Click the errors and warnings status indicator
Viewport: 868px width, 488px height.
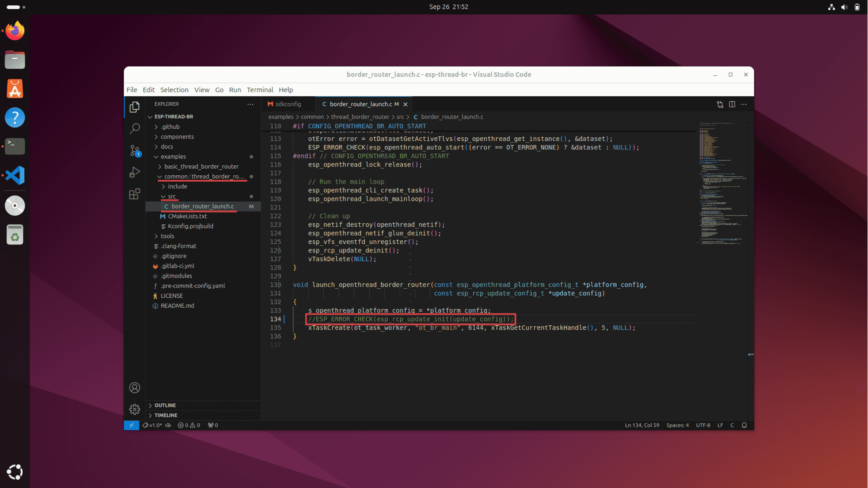click(x=189, y=425)
